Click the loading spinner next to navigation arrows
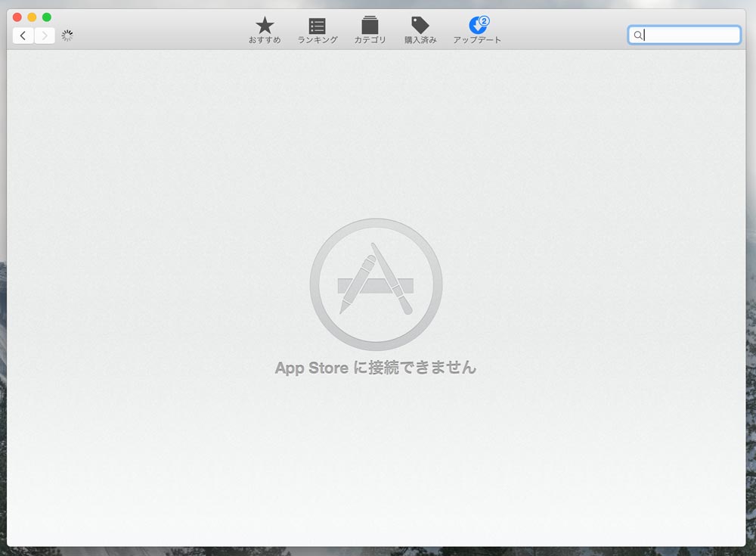756x556 pixels. click(x=67, y=35)
